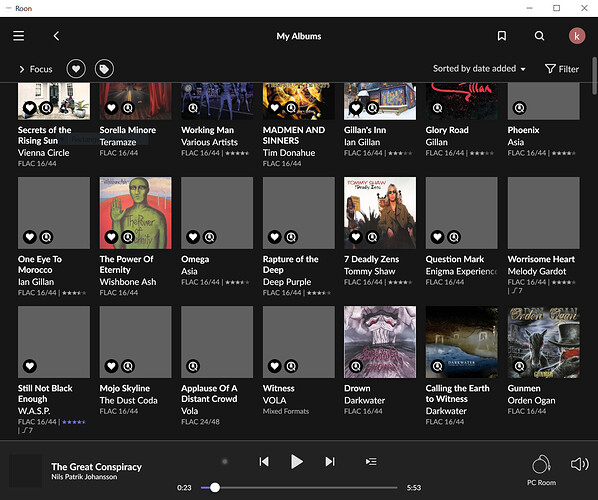Screen dimensions: 598x500
Task: Go back using the back arrow
Action: pyautogui.click(x=56, y=36)
